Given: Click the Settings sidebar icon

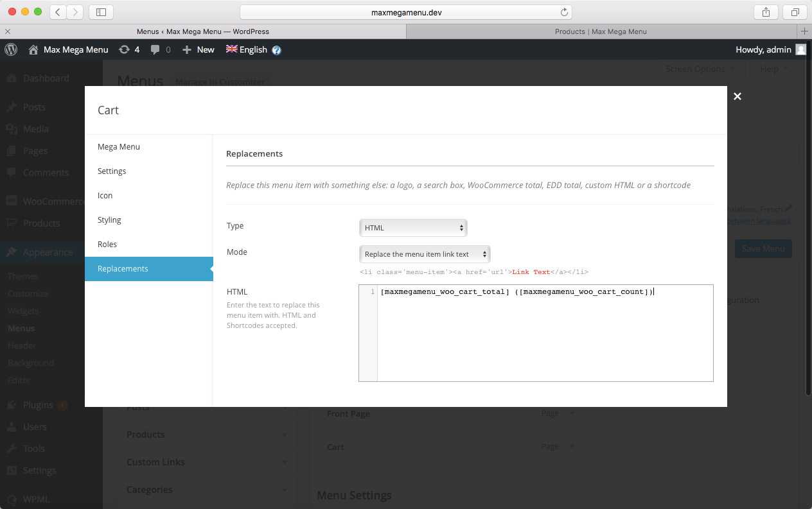Looking at the screenshot, I should click(x=12, y=470).
